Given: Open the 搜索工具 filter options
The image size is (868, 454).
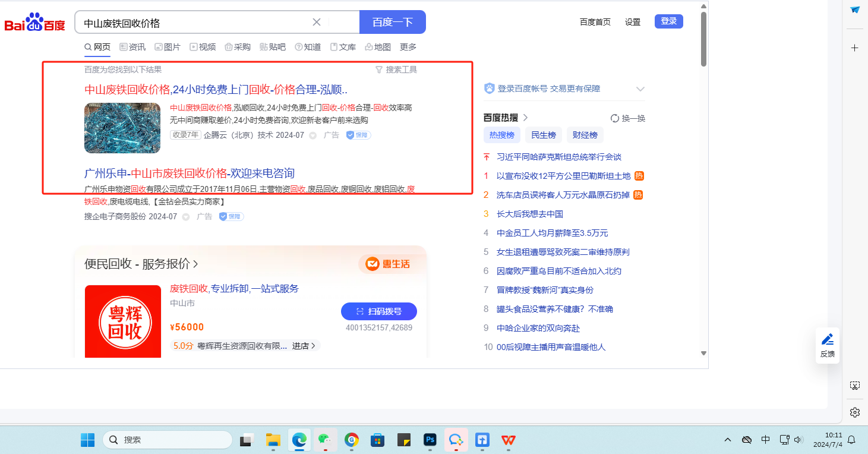Looking at the screenshot, I should tap(396, 70).
